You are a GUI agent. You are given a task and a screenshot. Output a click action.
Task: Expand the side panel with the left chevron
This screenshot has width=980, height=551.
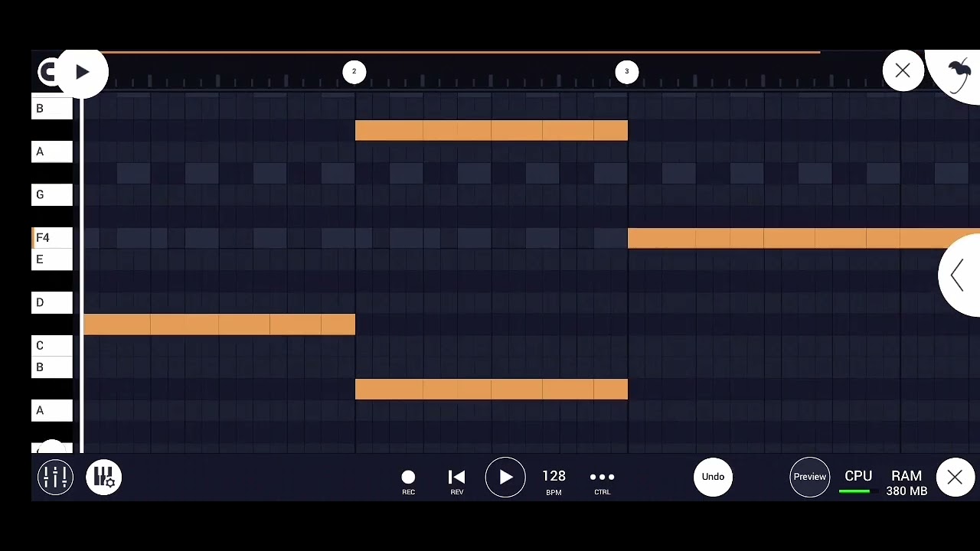click(959, 275)
